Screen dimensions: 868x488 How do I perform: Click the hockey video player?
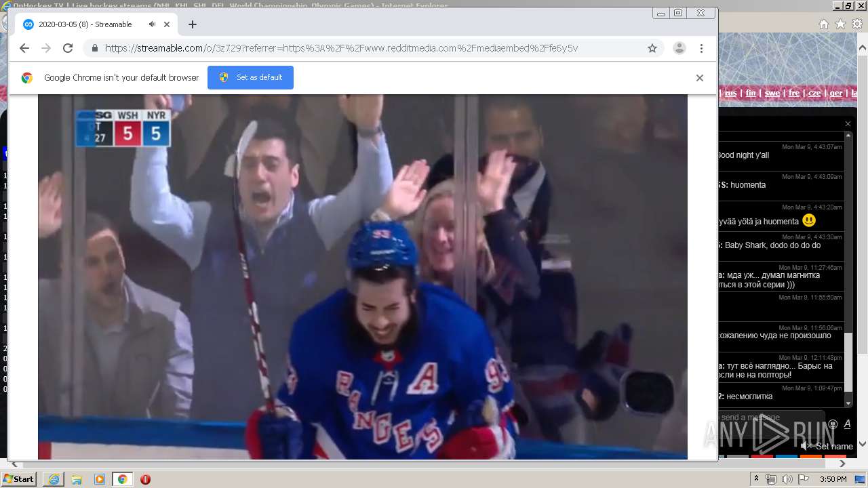[363, 277]
